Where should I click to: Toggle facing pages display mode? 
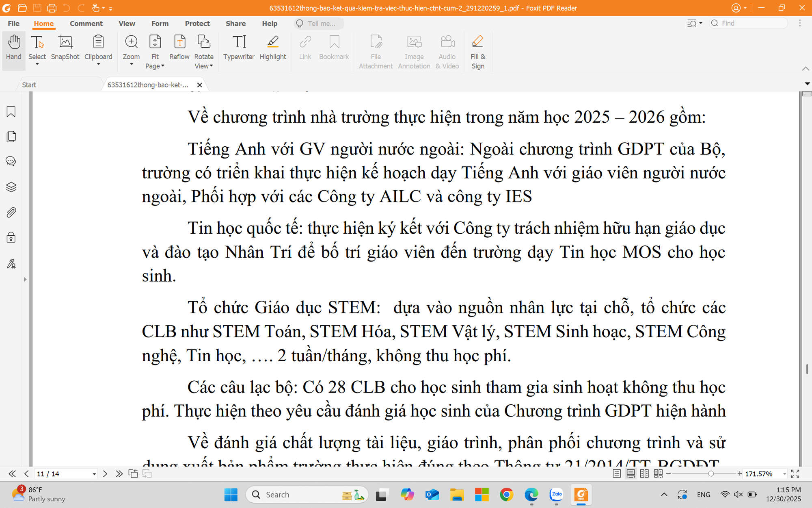click(644, 473)
